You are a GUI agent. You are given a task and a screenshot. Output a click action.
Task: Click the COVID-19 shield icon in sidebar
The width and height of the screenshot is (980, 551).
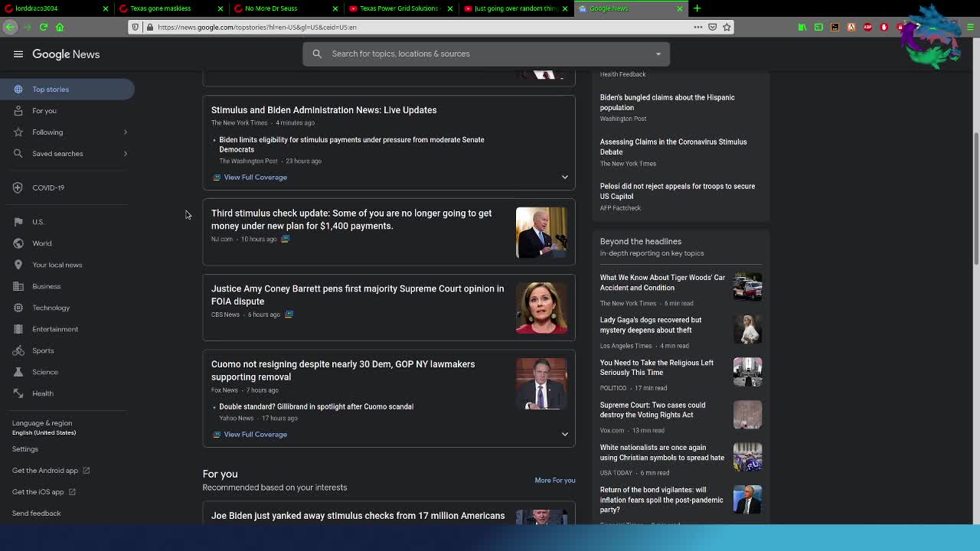[18, 187]
